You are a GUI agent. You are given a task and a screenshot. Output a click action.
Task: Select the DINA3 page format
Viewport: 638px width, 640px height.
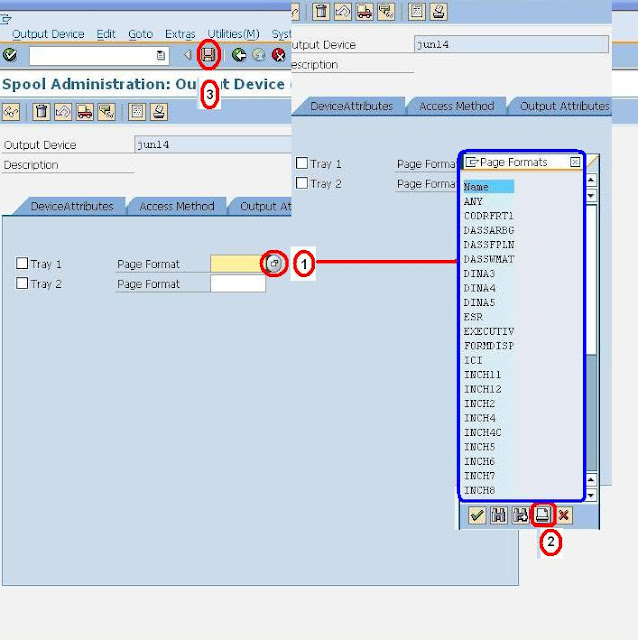tap(479, 273)
